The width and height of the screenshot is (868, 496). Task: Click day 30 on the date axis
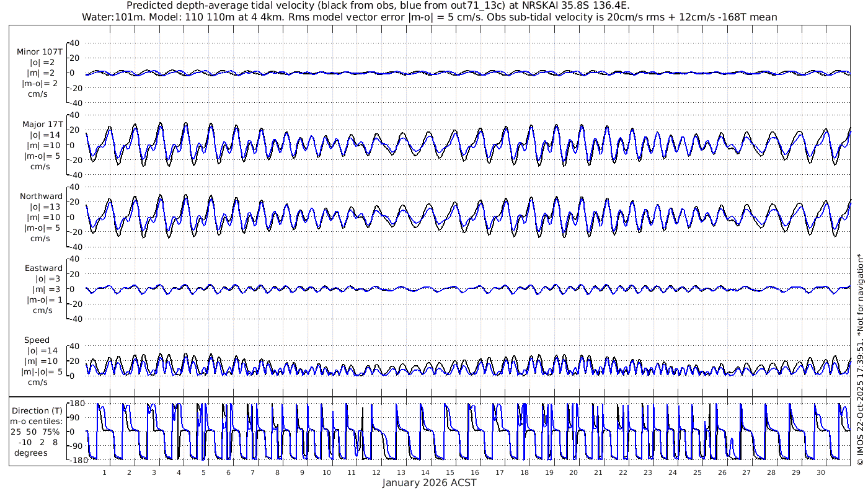point(820,472)
